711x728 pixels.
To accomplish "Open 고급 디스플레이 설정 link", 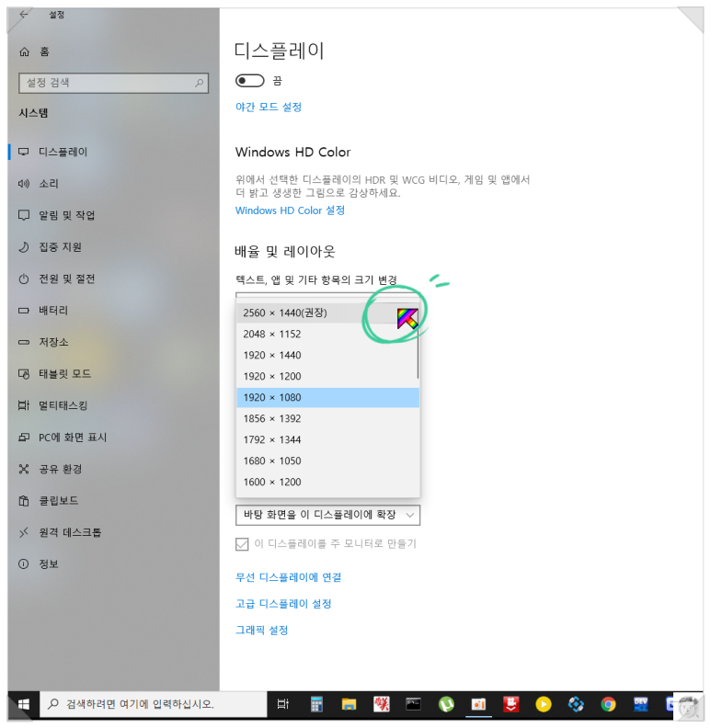I will click(x=283, y=604).
